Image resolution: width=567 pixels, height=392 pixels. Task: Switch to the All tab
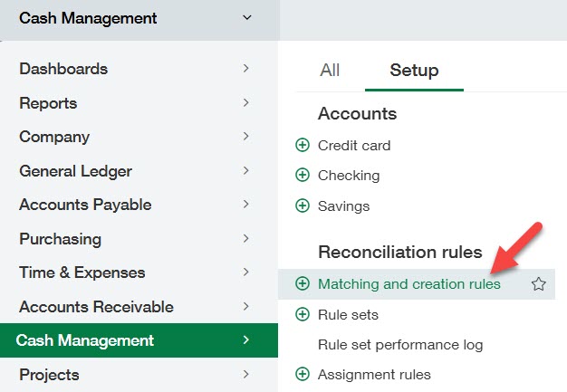330,71
